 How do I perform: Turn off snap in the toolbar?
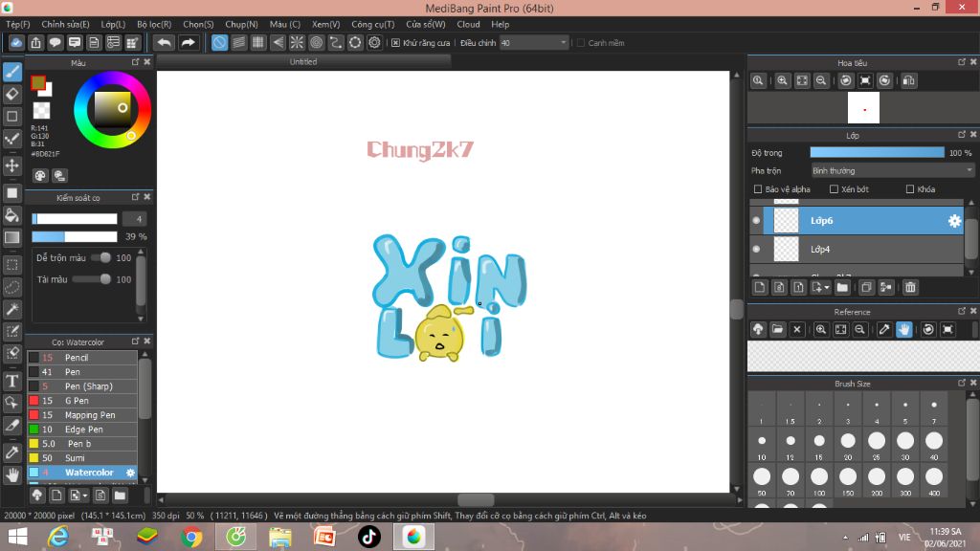point(219,42)
